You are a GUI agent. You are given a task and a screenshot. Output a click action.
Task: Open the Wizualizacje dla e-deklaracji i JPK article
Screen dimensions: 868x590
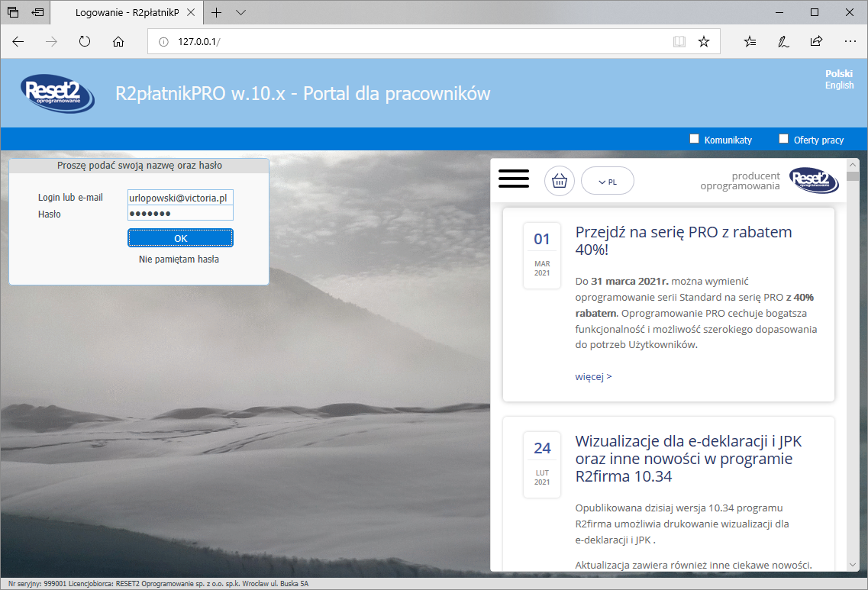click(688, 459)
